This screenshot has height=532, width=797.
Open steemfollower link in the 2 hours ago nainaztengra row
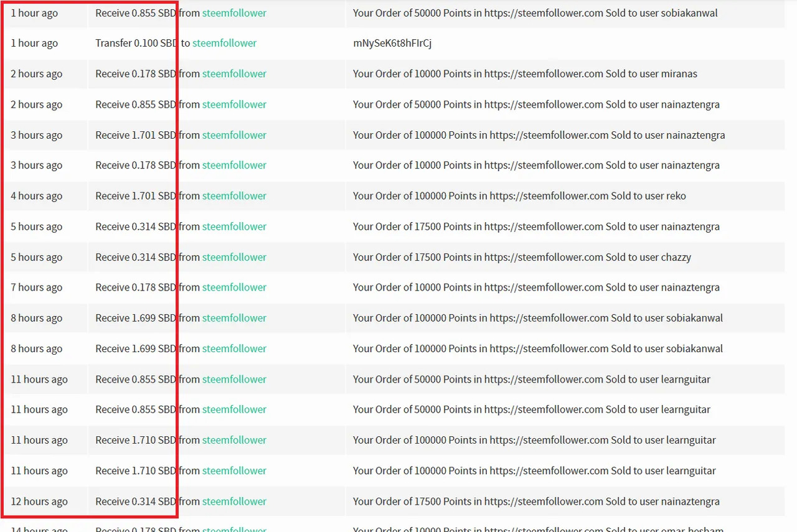point(234,104)
